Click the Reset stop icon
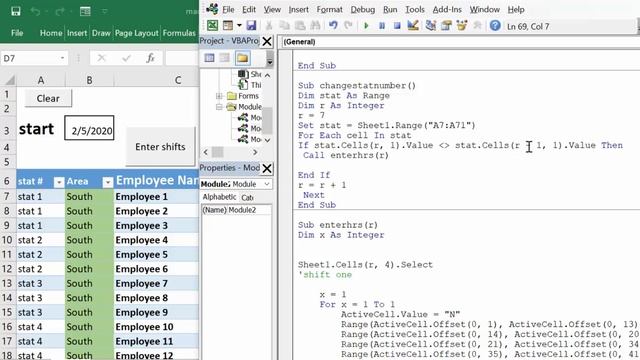This screenshot has width=640, height=360. [x=397, y=26]
